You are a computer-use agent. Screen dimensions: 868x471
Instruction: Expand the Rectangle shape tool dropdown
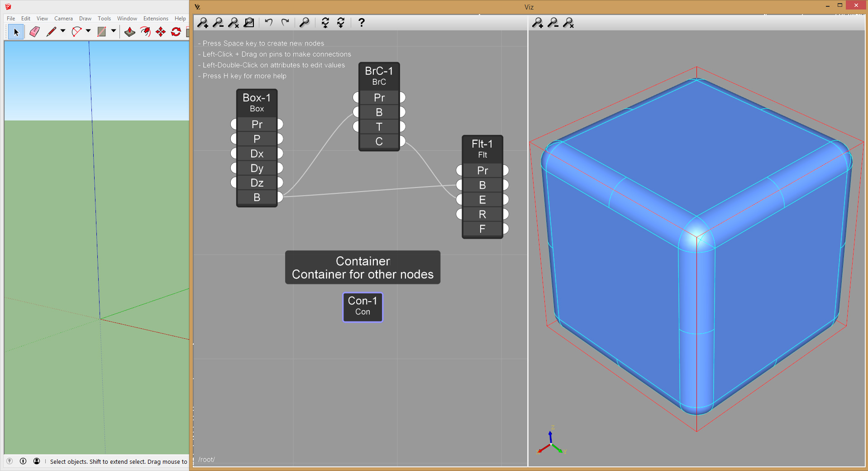pos(114,31)
